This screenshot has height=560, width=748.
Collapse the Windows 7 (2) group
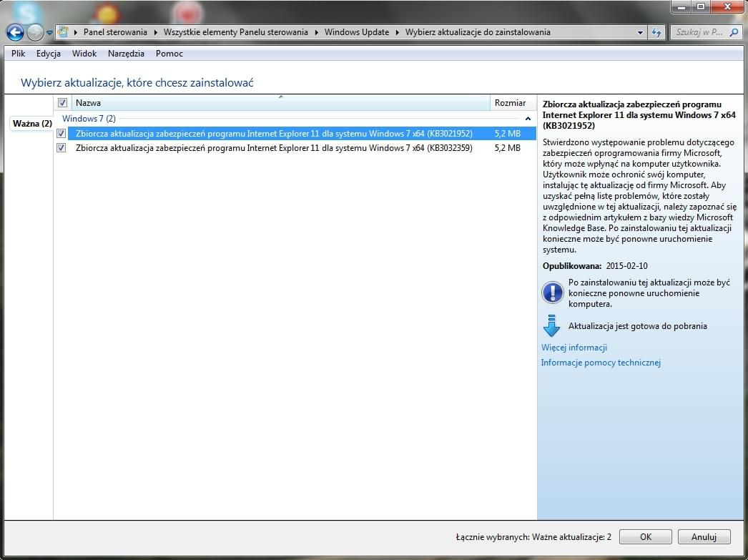(528, 118)
